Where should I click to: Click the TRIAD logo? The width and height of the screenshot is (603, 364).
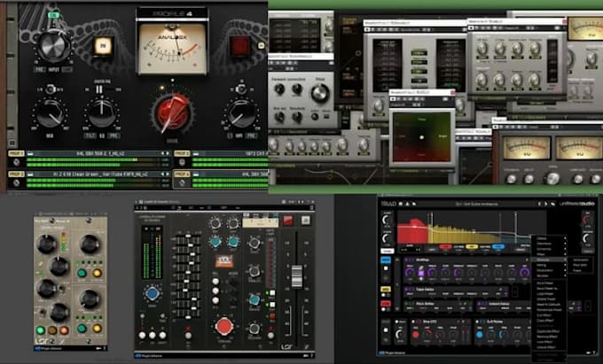pyautogui.click(x=388, y=204)
